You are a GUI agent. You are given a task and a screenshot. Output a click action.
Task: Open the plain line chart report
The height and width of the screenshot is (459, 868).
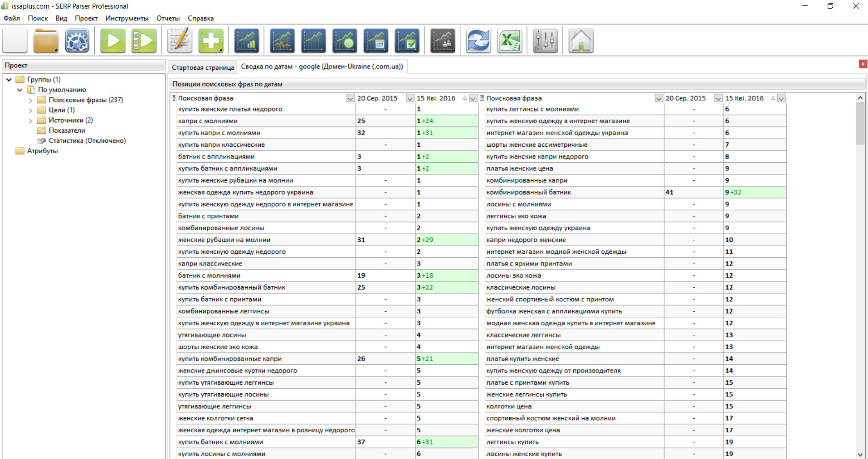(x=313, y=41)
